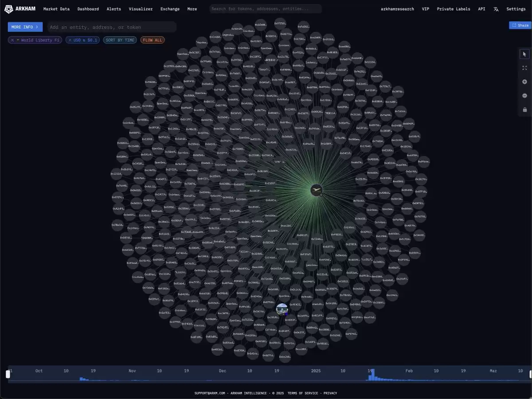Focus the top search for tokens field

coord(266,9)
